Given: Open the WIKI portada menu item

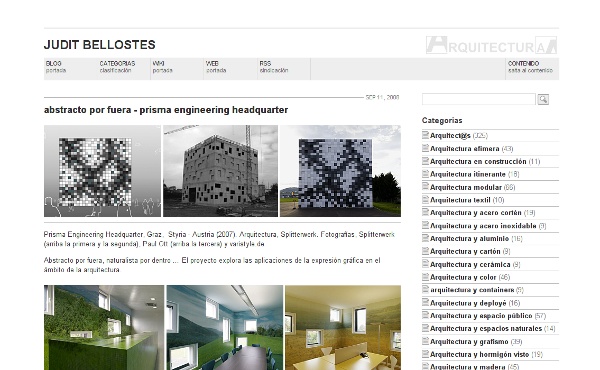Looking at the screenshot, I should click(x=162, y=67).
